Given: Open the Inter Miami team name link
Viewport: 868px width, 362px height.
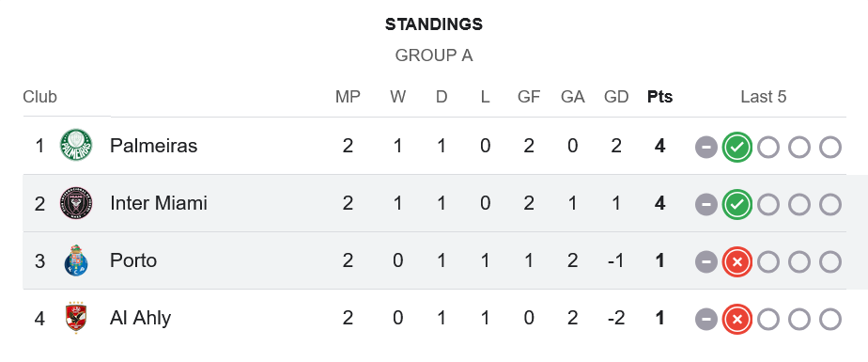Looking at the screenshot, I should [159, 203].
